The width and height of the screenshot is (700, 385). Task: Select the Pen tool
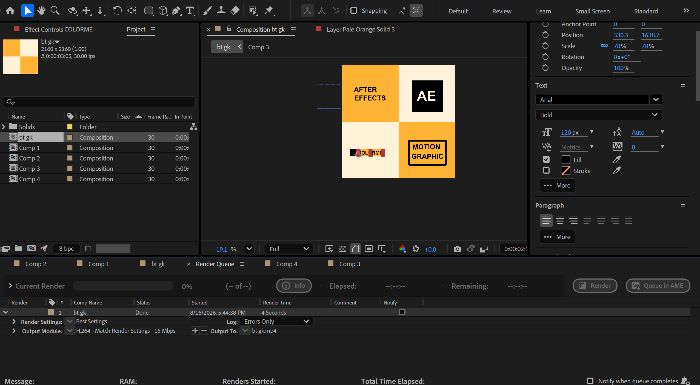pyautogui.click(x=177, y=10)
